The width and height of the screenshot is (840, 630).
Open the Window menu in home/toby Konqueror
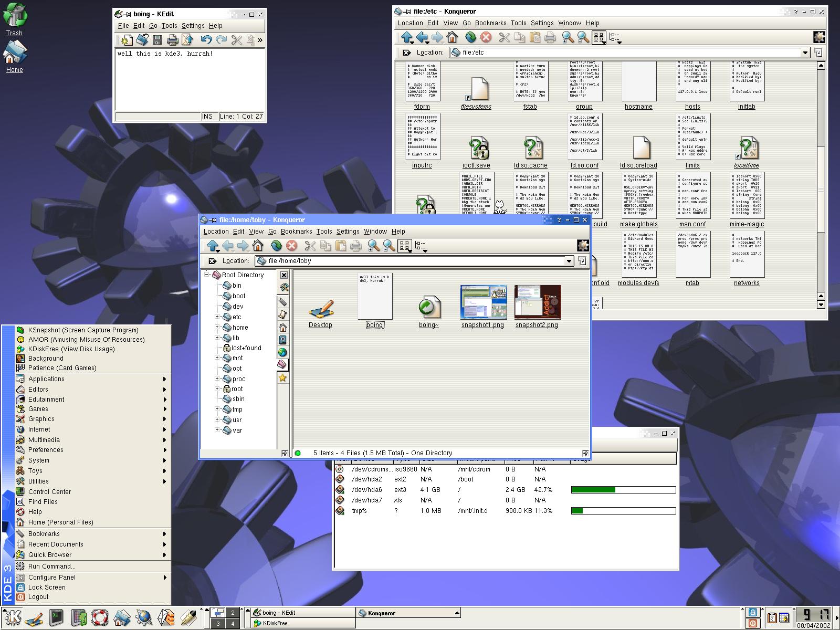(375, 232)
